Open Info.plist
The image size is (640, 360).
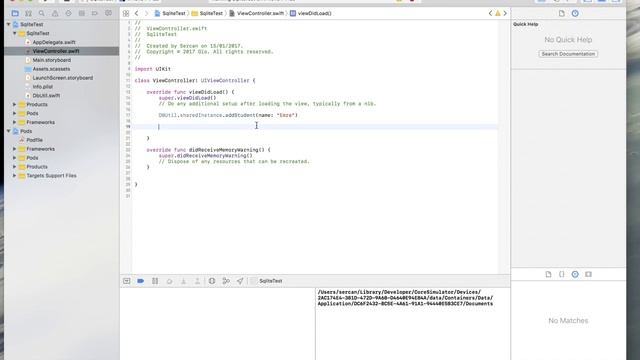42,87
